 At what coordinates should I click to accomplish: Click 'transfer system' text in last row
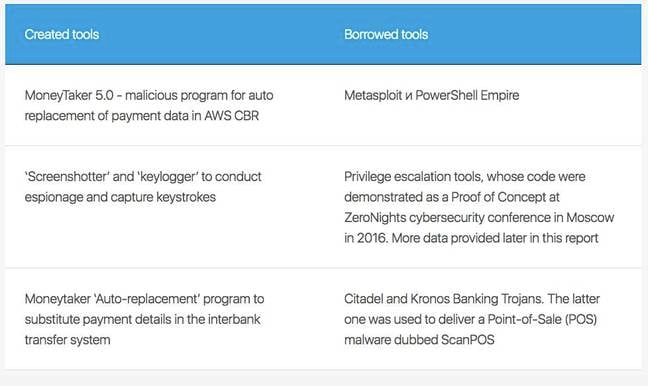tap(67, 340)
